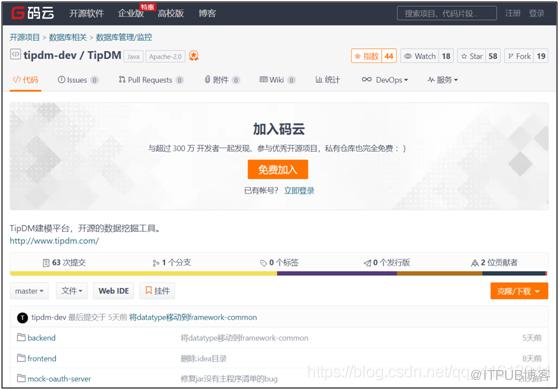Screen dimensions: 560x390
Task: Open the watcher count 18
Action: (x=446, y=56)
